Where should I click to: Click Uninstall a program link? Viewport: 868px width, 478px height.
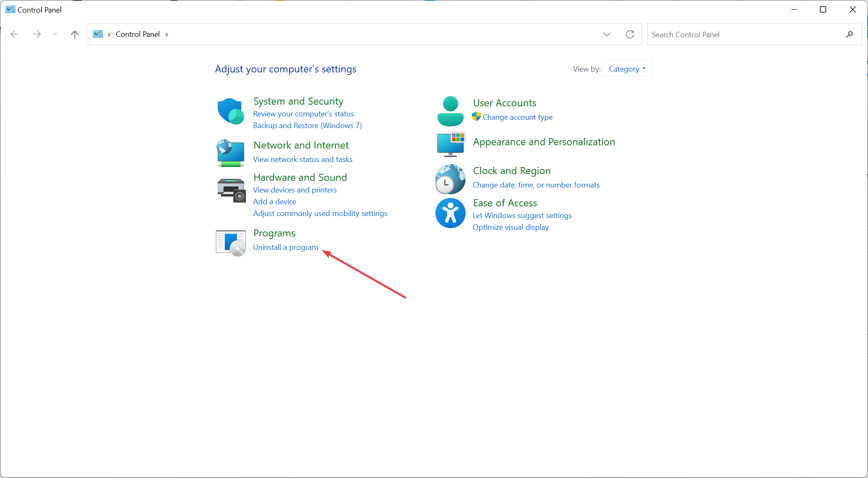(286, 247)
